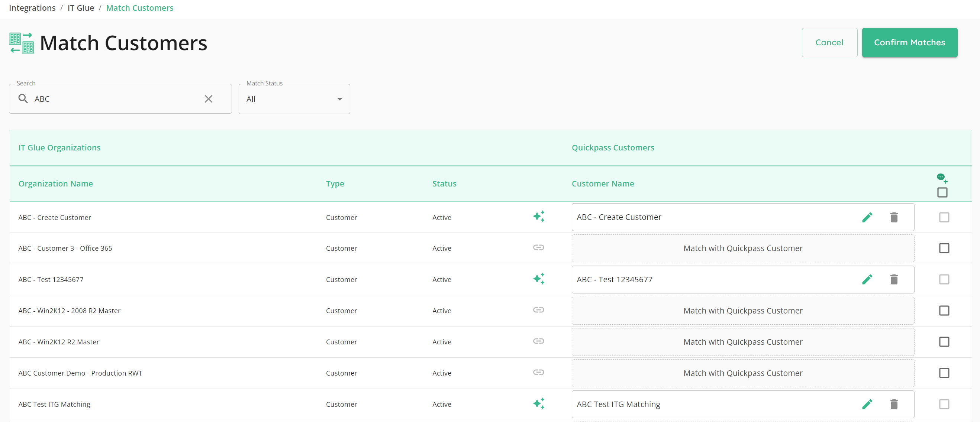
Task: Open the Match Status dropdown
Action: pos(294,99)
